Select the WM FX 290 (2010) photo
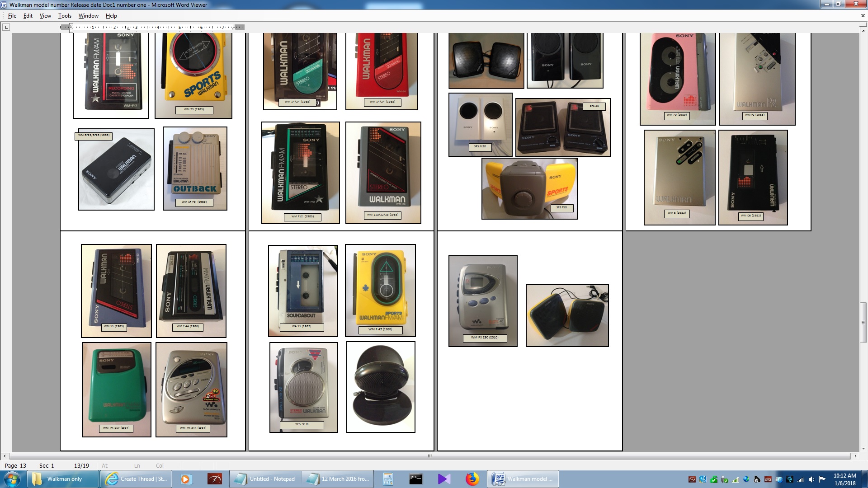Viewport: 868px width, 488px height. [483, 301]
